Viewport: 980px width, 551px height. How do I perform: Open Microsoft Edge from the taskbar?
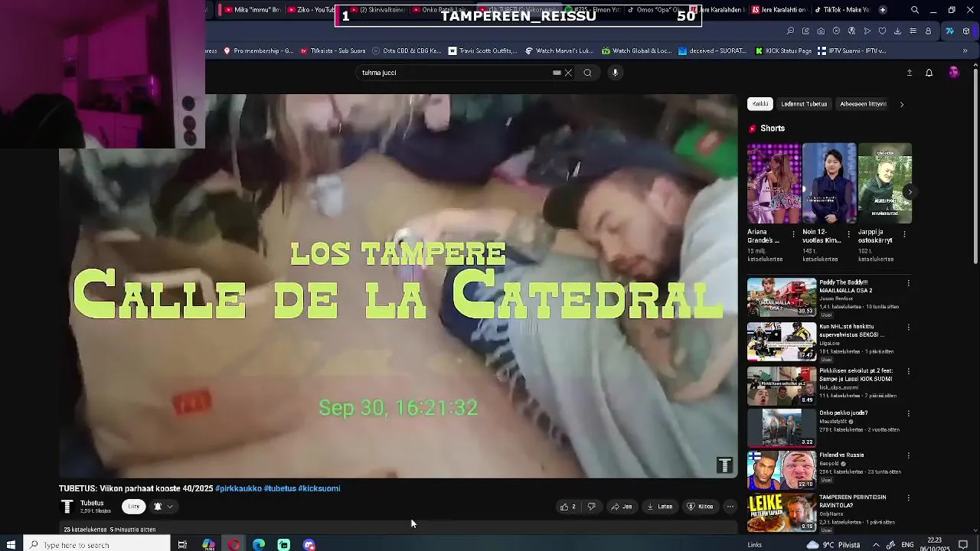[x=259, y=545]
